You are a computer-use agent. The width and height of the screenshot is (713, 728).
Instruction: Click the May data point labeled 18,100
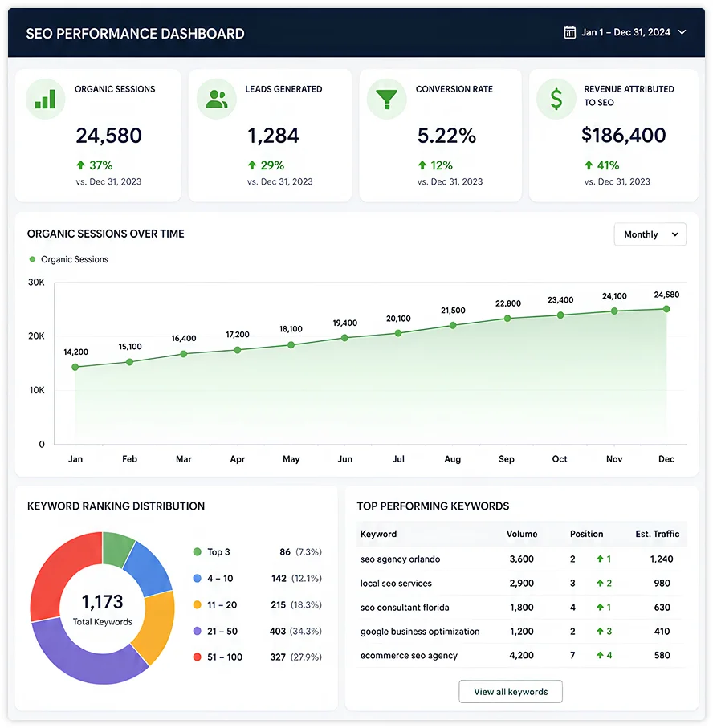click(x=291, y=345)
